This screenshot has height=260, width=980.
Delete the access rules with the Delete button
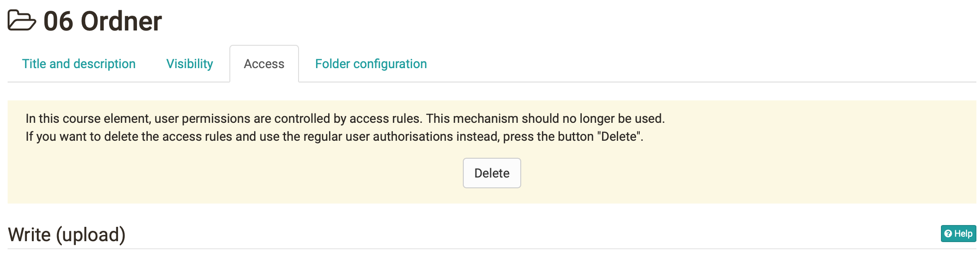point(492,173)
